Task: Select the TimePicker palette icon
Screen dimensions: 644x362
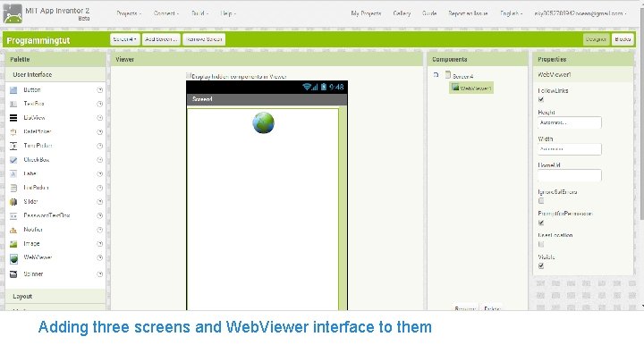Action: [x=13, y=146]
